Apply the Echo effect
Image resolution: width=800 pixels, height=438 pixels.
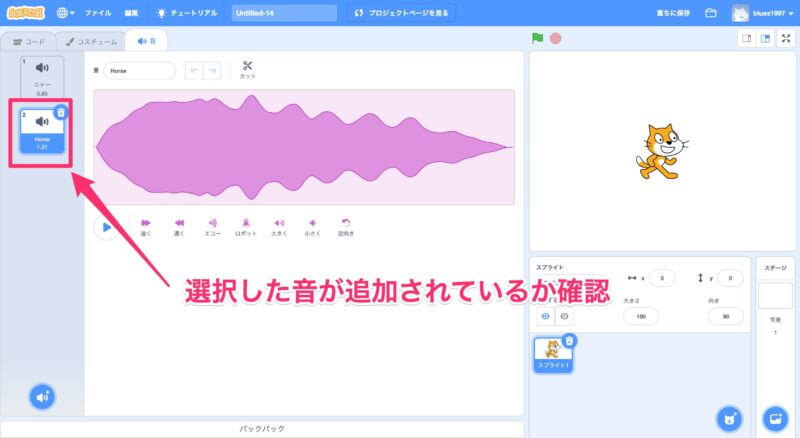tap(212, 227)
